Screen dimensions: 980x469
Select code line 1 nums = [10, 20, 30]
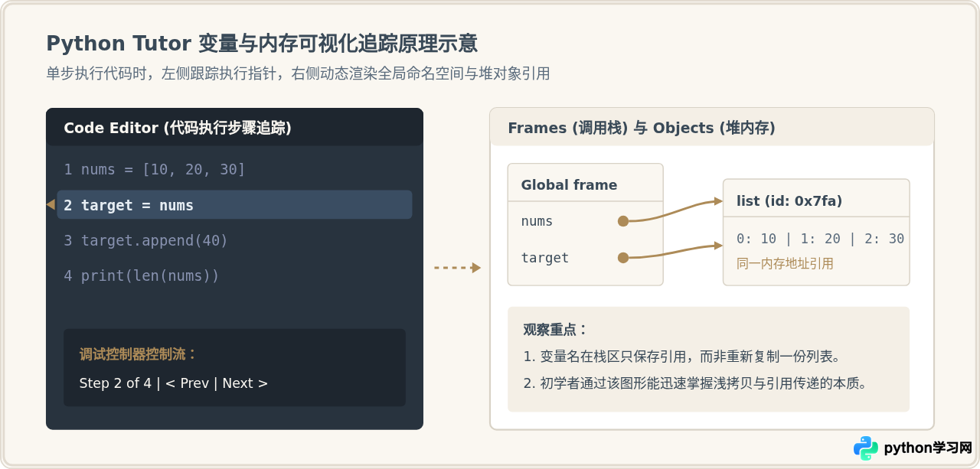155,170
